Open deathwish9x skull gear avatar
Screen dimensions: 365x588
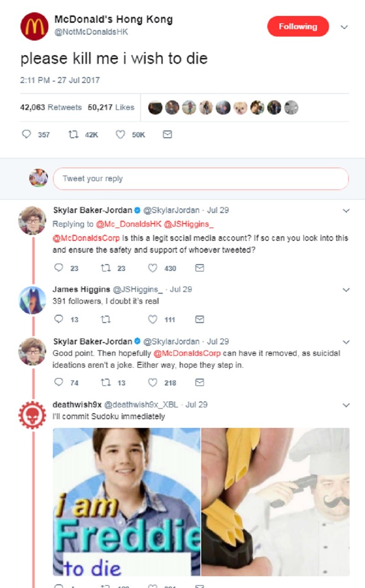[32, 414]
